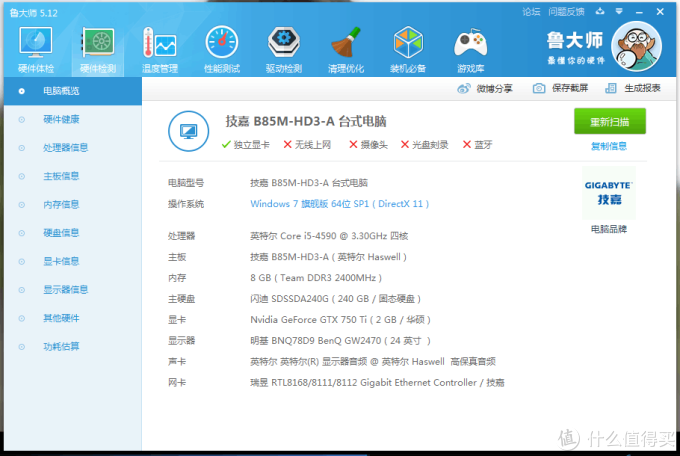Click 微博分享 share text
The height and width of the screenshot is (456, 680).
pyautogui.click(x=494, y=89)
